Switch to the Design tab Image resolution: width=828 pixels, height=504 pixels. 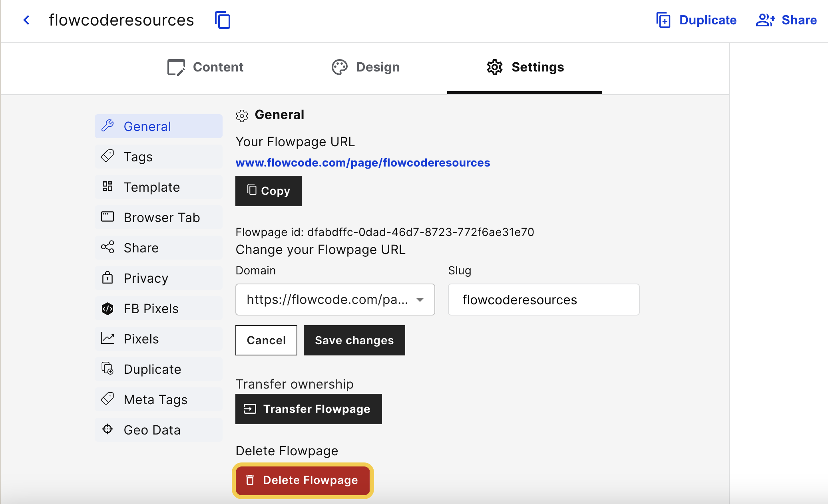tap(366, 67)
